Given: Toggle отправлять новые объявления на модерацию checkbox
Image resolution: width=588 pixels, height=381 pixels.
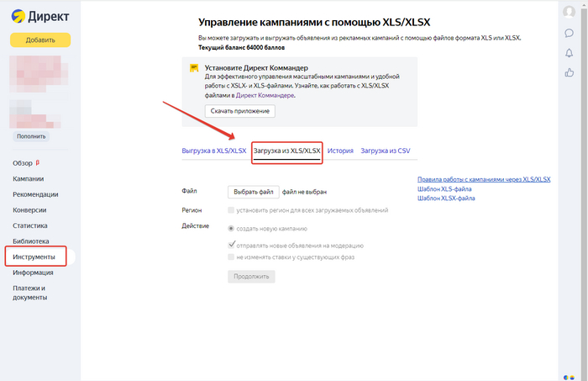Looking at the screenshot, I should pos(231,245).
